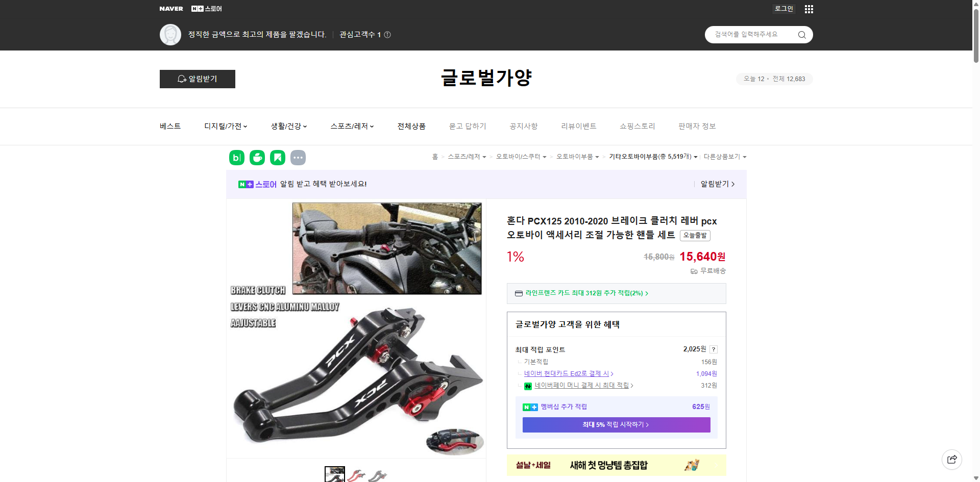Click the green Keep bookmark share icon
Screen dimensions: 980x482
tap(277, 158)
